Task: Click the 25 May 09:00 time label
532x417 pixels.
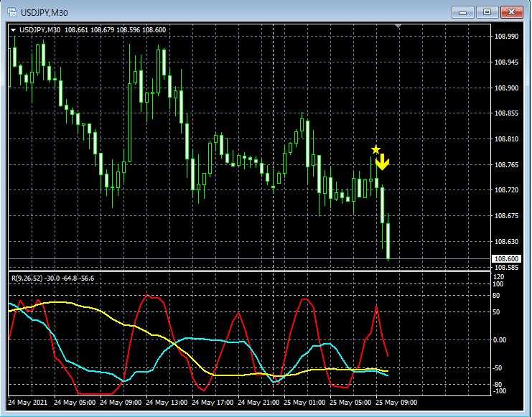Action: (396, 403)
